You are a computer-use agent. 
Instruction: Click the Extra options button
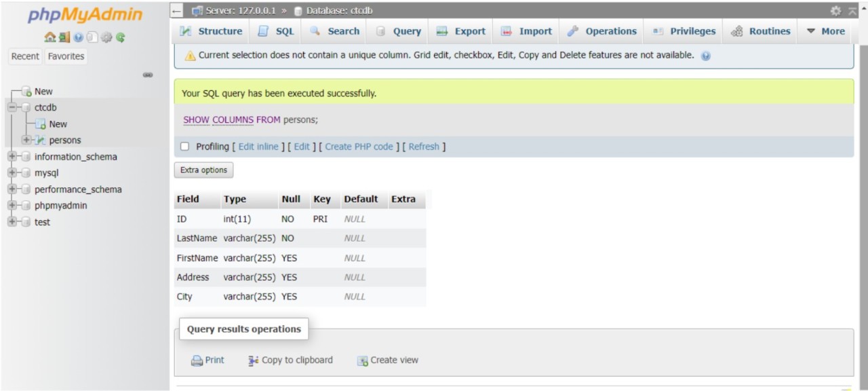203,170
